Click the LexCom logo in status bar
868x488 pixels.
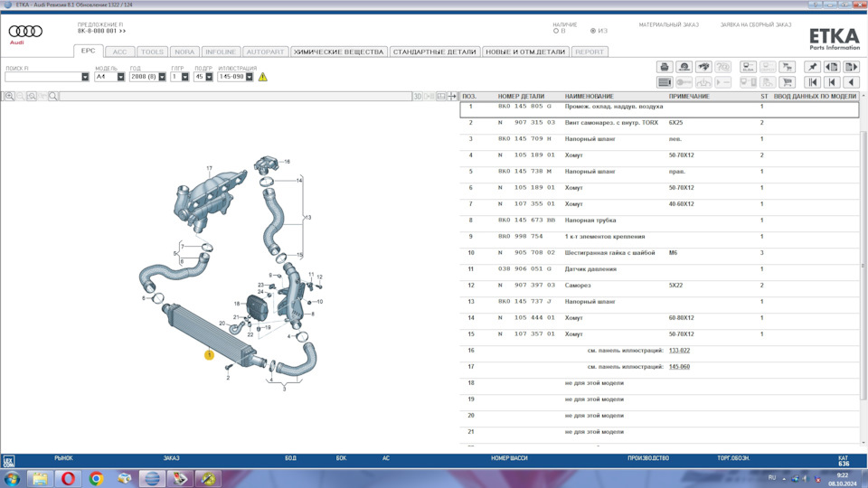tap(9, 461)
